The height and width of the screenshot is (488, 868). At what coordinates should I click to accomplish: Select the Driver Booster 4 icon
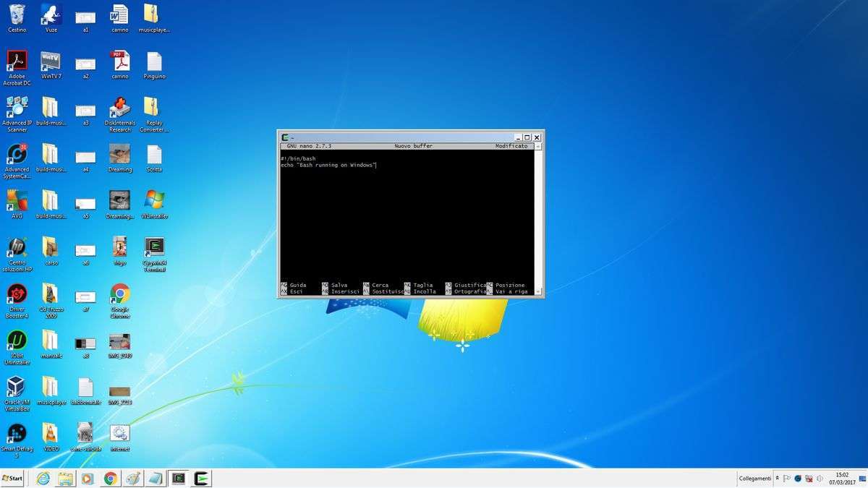coord(17,301)
